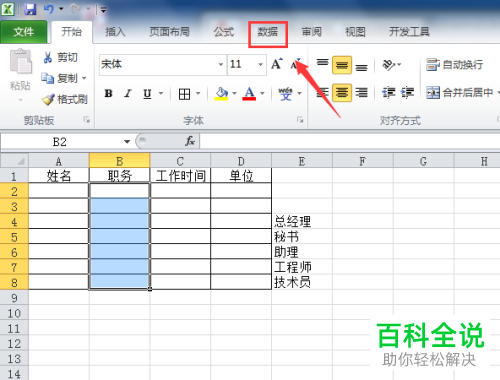
Task: Open the 页面布局 tab
Action: pos(169,32)
